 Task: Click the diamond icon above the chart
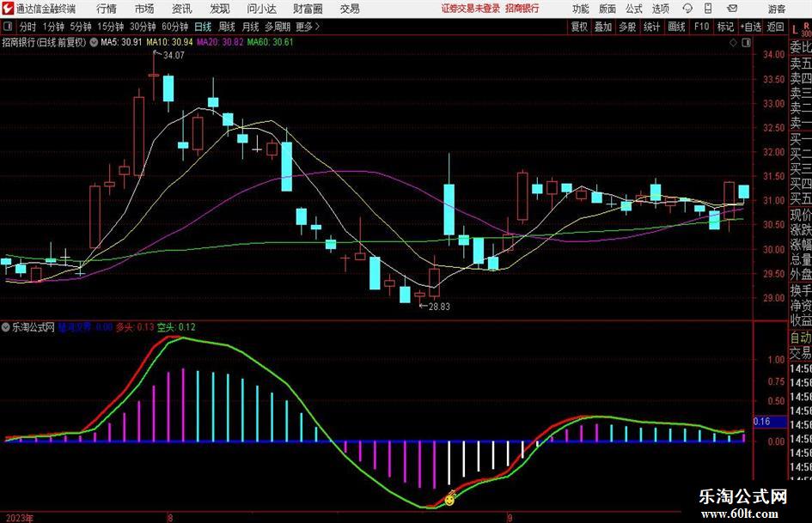point(733,43)
